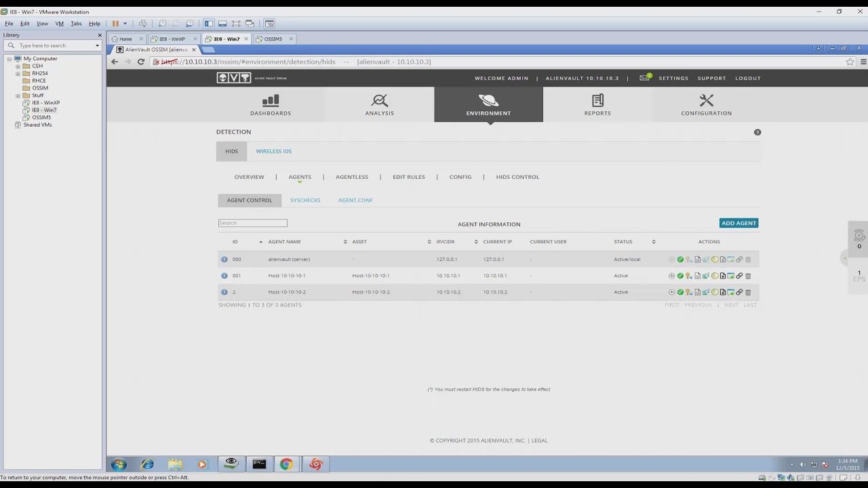Select HIDS tab
868x488 pixels.
click(232, 151)
